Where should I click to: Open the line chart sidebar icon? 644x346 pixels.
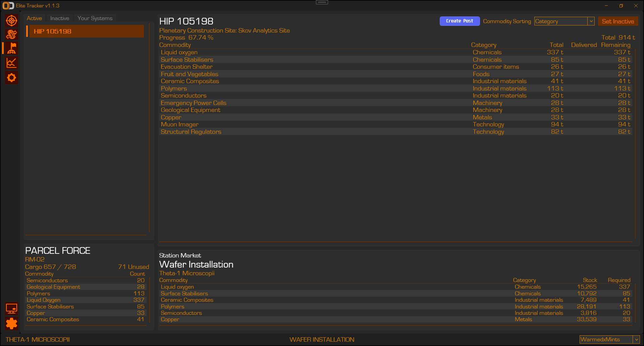coord(11,63)
